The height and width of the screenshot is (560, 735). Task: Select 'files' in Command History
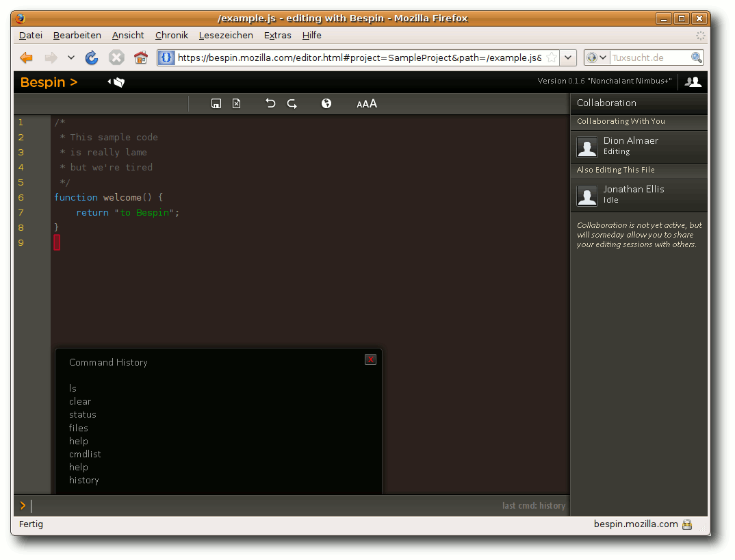78,428
